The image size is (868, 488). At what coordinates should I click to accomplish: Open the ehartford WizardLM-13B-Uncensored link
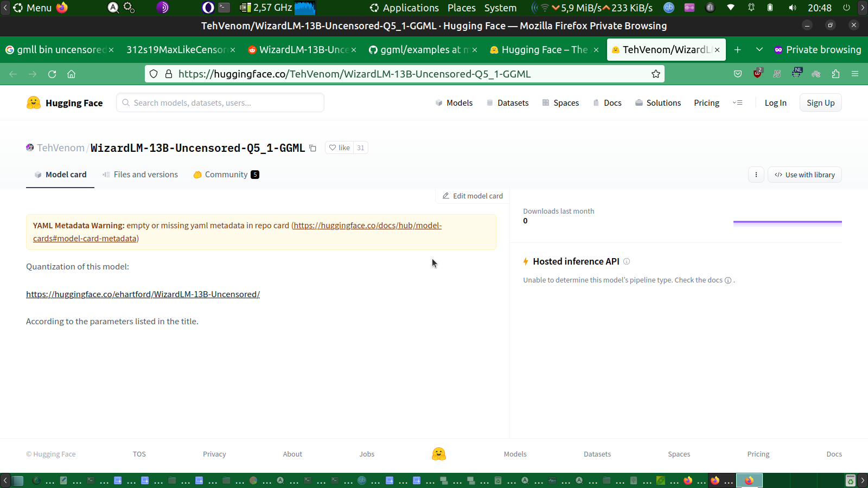pyautogui.click(x=143, y=294)
